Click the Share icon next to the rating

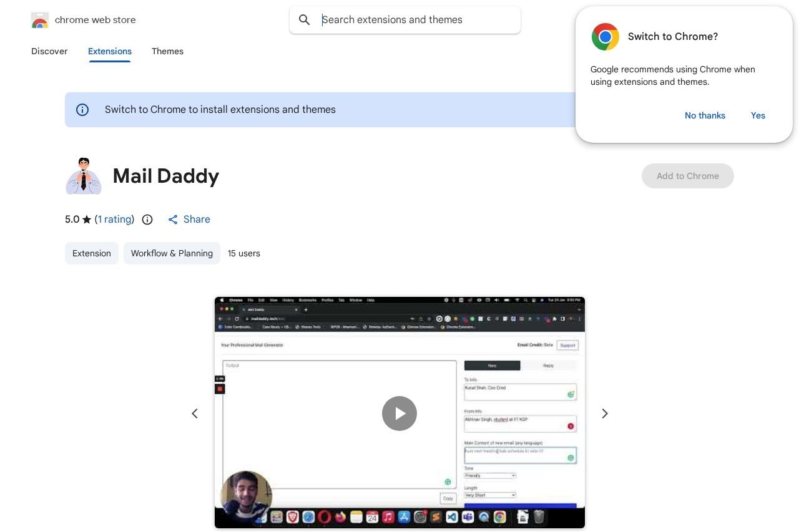tap(173, 220)
